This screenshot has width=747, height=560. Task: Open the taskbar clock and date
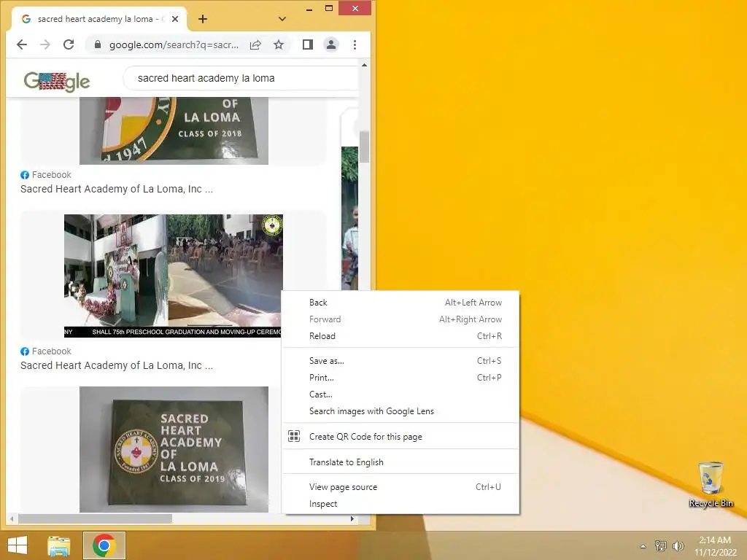coord(715,546)
